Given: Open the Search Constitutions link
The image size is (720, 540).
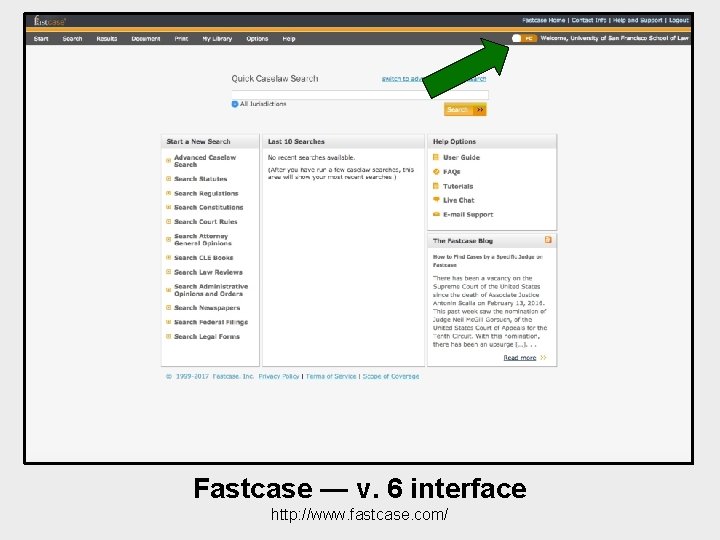Looking at the screenshot, I should pos(208,207).
